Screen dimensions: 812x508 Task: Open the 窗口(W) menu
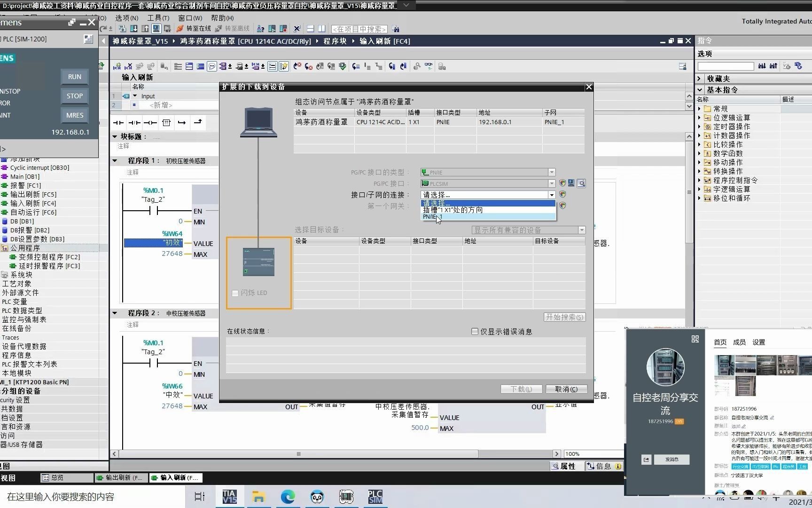(x=190, y=18)
